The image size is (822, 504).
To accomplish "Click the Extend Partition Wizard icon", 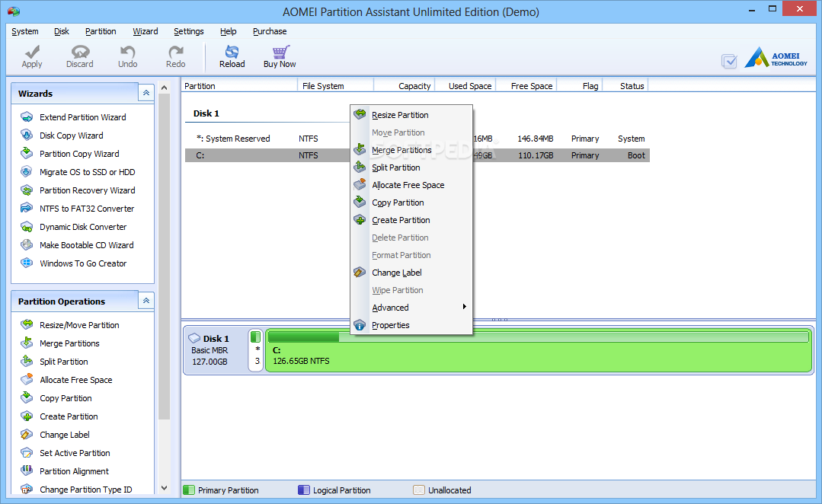I will tap(27, 116).
